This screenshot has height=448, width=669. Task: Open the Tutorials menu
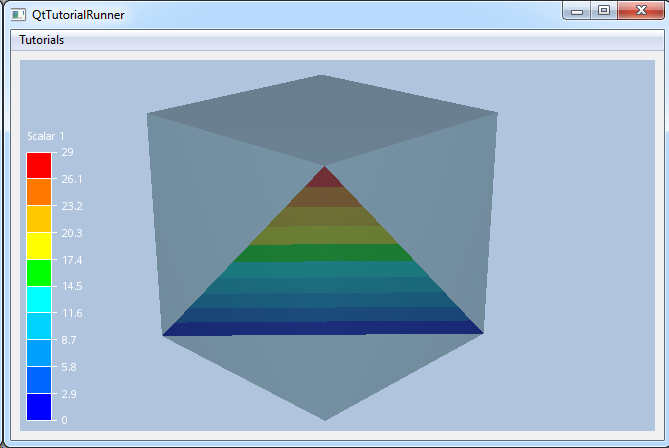coord(42,41)
